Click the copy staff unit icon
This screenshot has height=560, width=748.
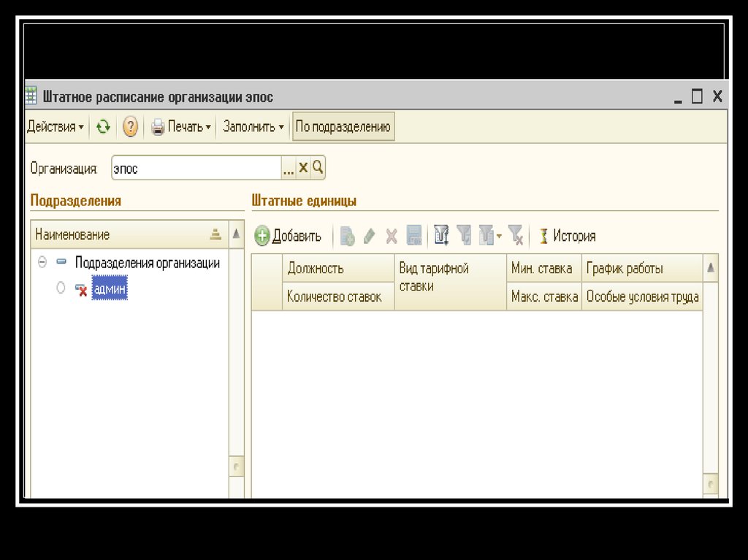click(348, 236)
